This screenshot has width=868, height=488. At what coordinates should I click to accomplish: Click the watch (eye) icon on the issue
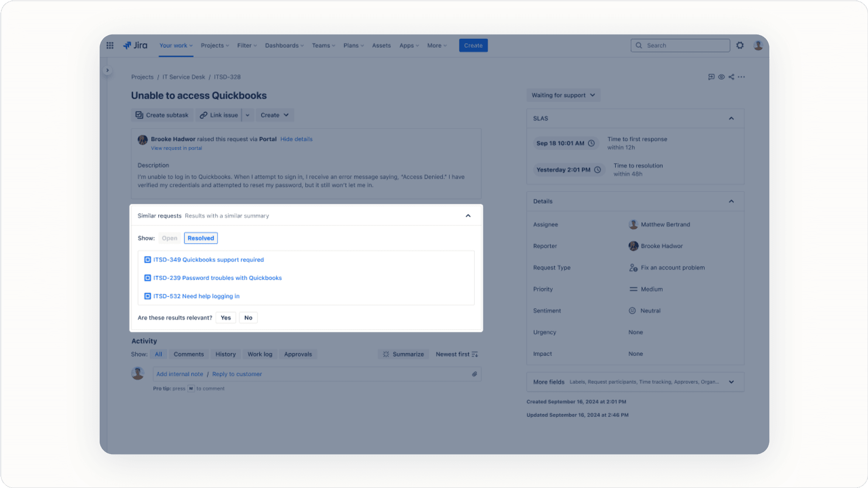[x=721, y=76]
